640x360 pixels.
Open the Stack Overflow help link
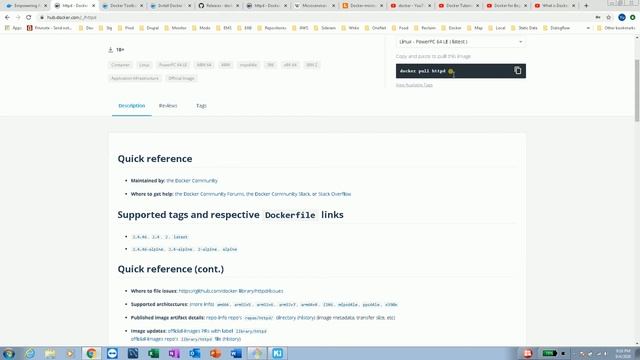pos(334,194)
